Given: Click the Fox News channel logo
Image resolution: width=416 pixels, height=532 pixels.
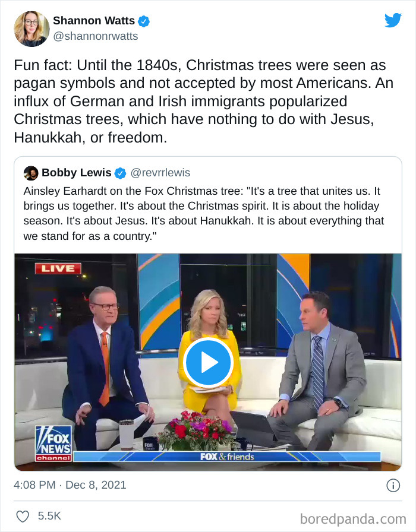Looking at the screenshot, I should 53,444.
